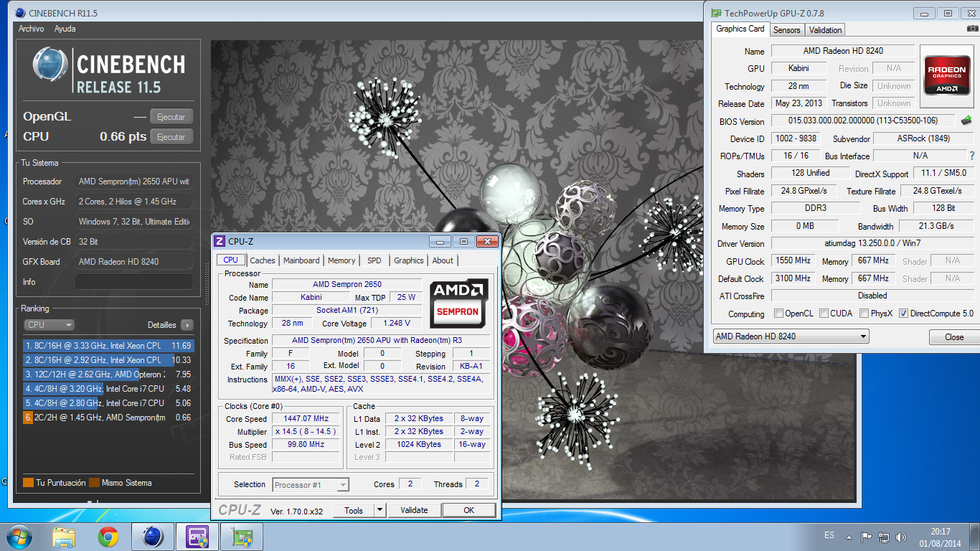Click the CPU-Z title bar icon
980x551 pixels.
pyautogui.click(x=220, y=242)
